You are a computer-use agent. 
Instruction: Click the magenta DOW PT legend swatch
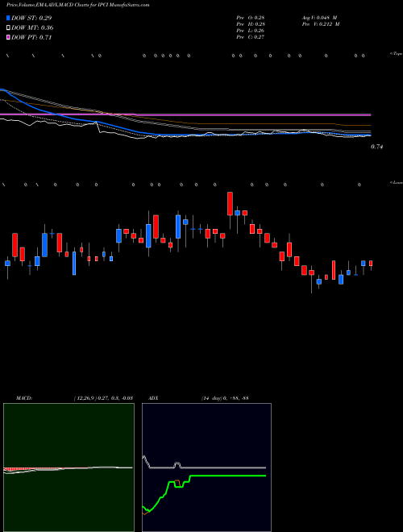coord(9,37)
